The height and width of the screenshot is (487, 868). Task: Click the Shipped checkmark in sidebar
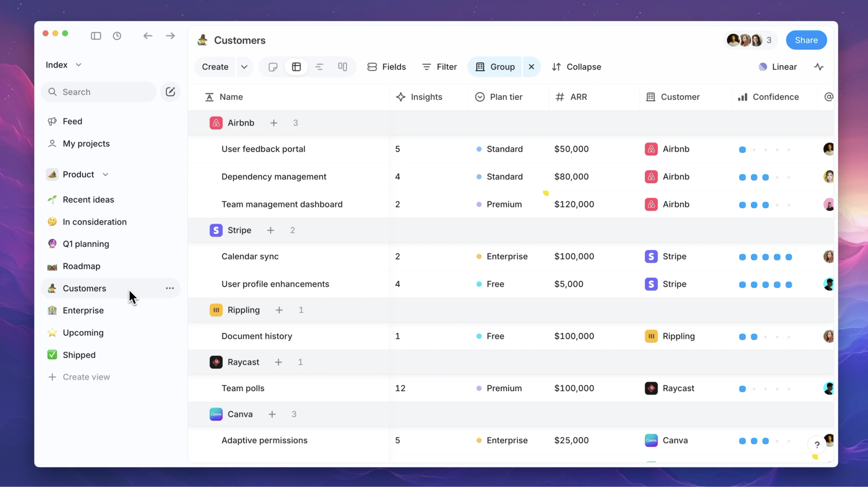[x=52, y=355]
